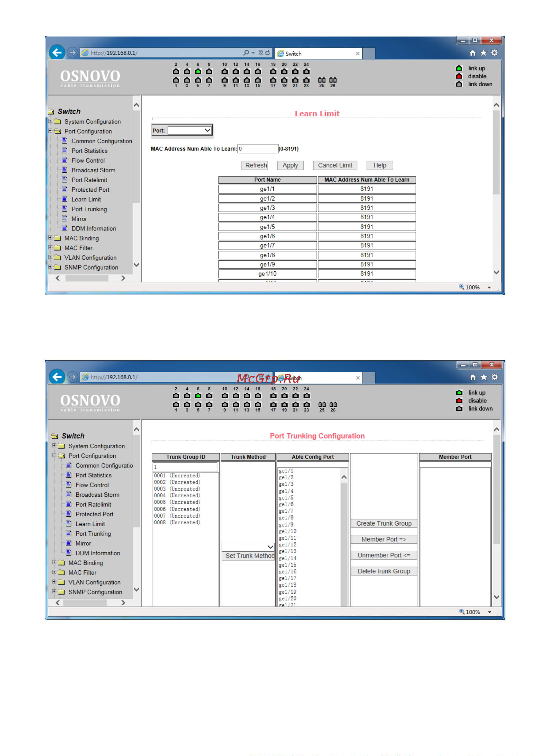Click refresh icon in upper browser address bar

(x=268, y=53)
